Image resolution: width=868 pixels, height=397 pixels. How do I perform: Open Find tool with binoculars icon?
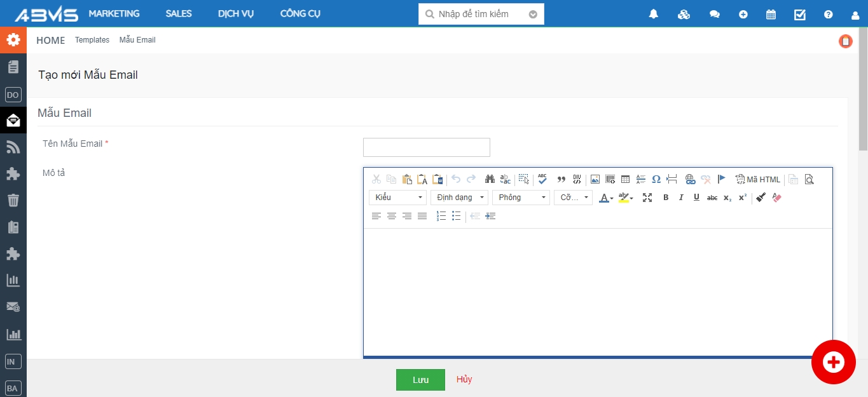tap(490, 179)
